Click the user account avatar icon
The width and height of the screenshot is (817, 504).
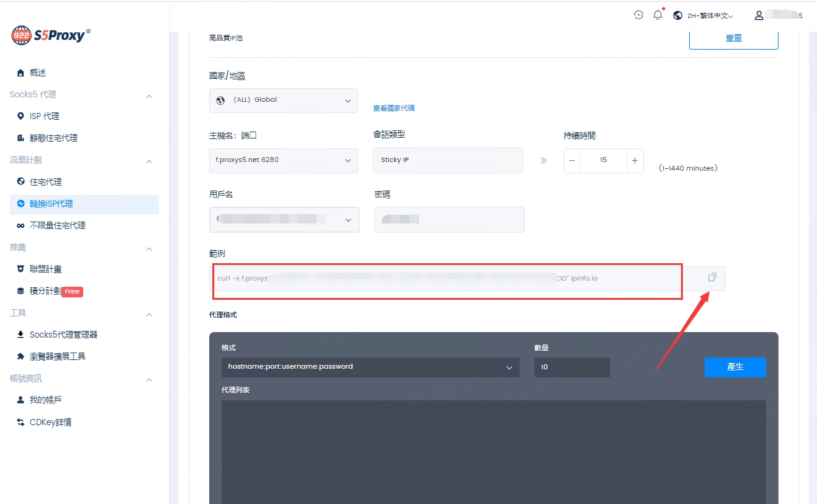759,16
